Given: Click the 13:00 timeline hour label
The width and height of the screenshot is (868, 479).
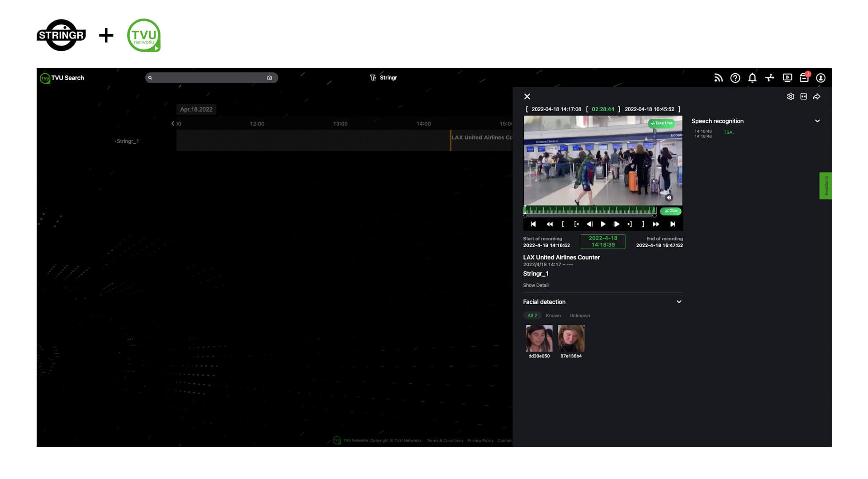Looking at the screenshot, I should coord(340,124).
